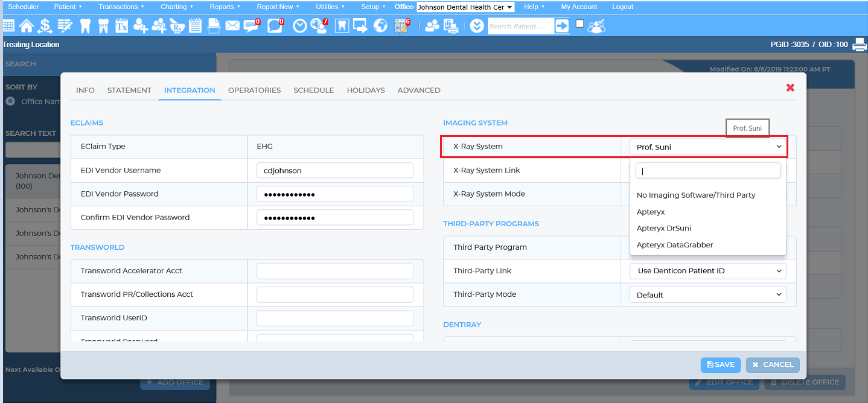
Task: Click the Confirm EDI Vendor Password field
Action: 335,217
